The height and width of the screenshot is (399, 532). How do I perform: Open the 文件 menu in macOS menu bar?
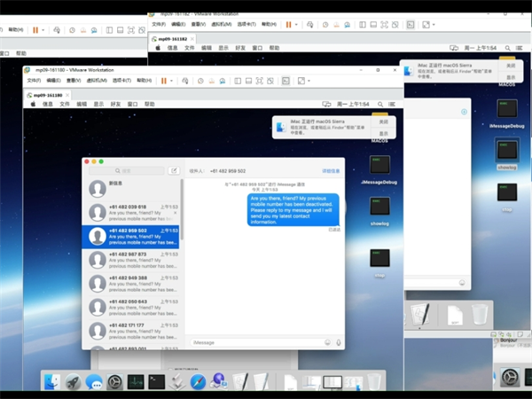coord(65,104)
